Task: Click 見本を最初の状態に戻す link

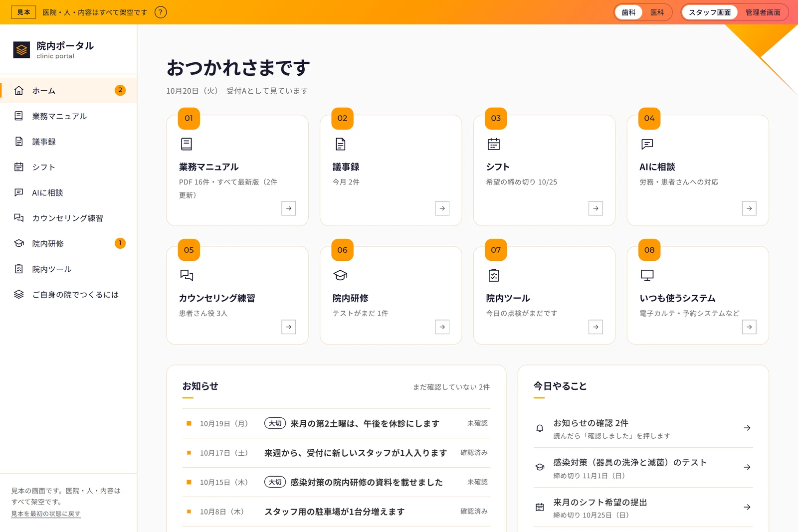Action: coord(46,514)
